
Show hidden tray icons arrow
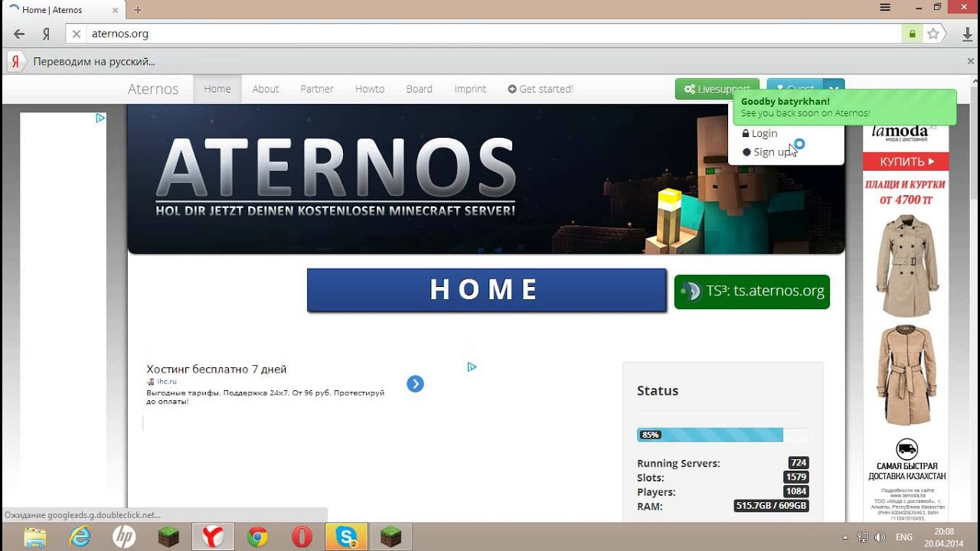pyautogui.click(x=845, y=537)
